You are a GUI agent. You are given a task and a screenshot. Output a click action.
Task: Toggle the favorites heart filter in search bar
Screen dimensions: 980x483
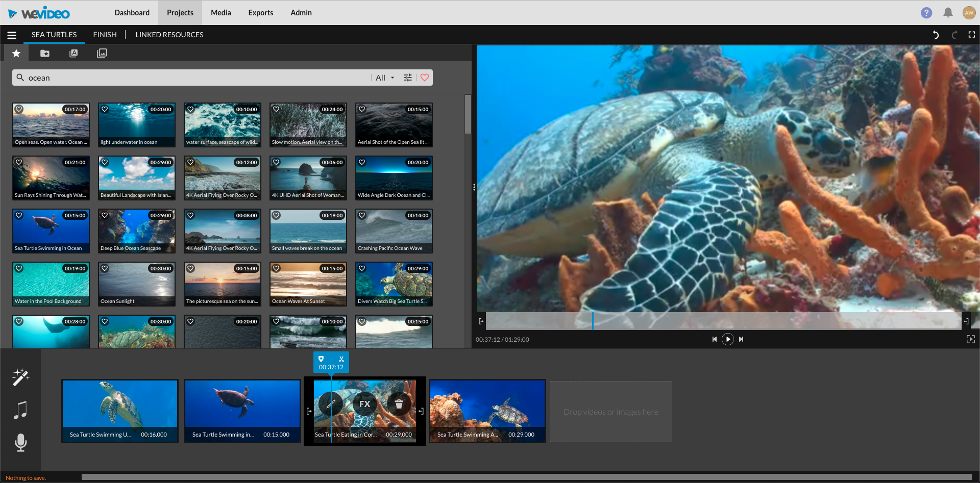tap(425, 77)
